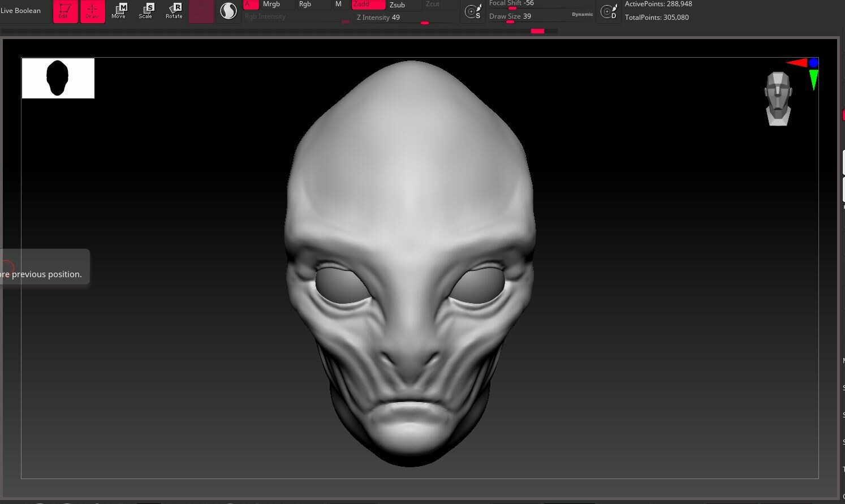The width and height of the screenshot is (845, 504).
Task: Enable Zsub sculpt mode
Action: pyautogui.click(x=404, y=5)
